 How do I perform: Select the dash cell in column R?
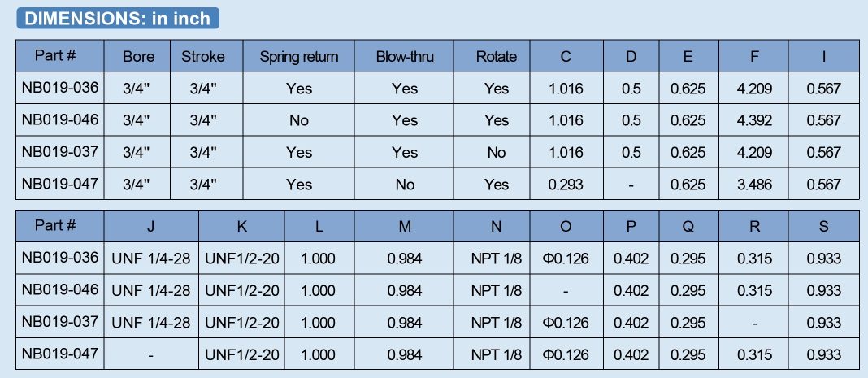point(756,323)
